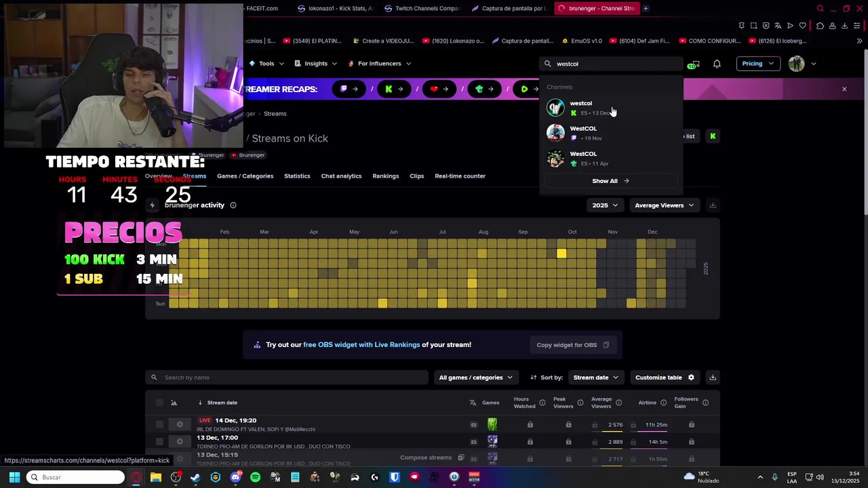Viewport: 868px width, 488px height.
Task: Click the Followers Gain info icon
Action: (705, 403)
